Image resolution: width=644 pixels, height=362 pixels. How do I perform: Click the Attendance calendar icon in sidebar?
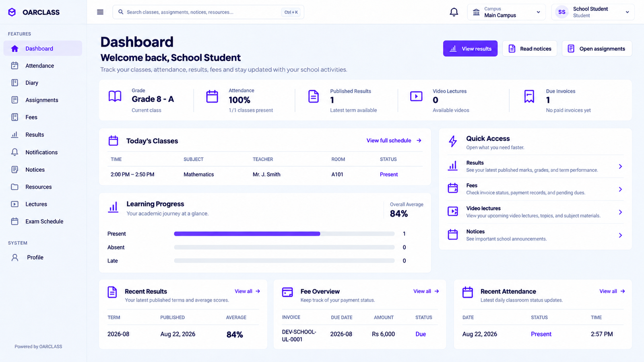[x=15, y=66]
